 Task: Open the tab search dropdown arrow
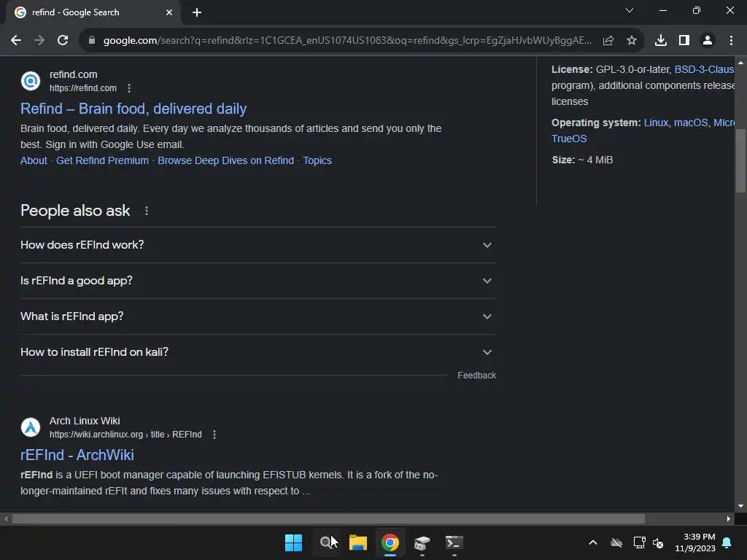click(x=630, y=10)
